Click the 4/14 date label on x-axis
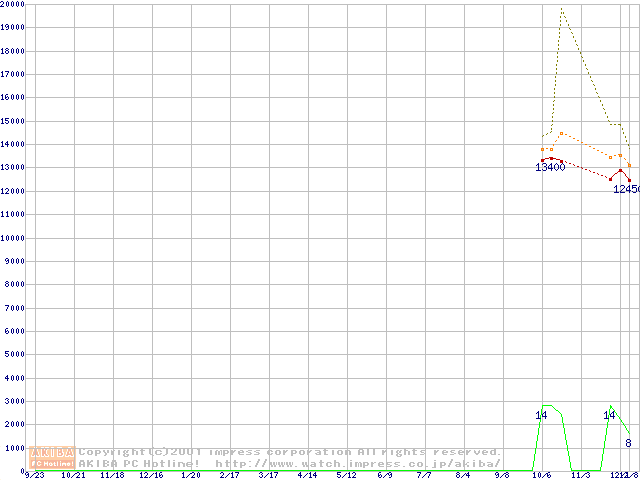640x480 pixels. click(x=307, y=475)
